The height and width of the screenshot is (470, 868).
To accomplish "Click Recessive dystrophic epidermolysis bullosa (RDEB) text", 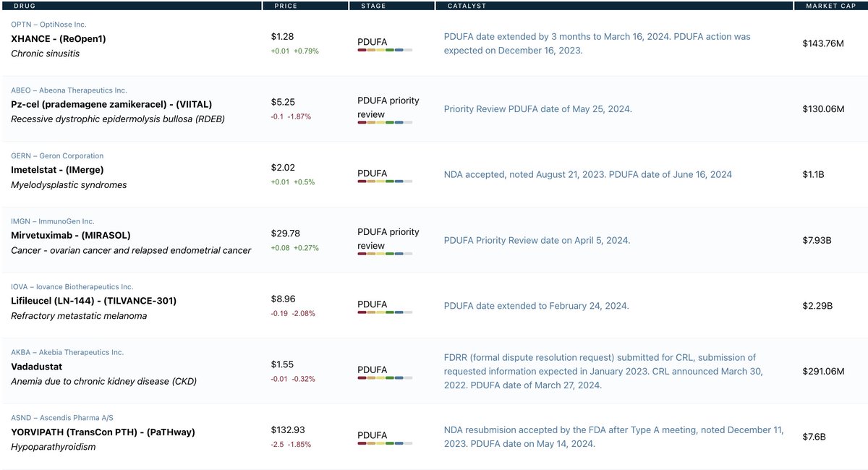I will click(x=118, y=119).
